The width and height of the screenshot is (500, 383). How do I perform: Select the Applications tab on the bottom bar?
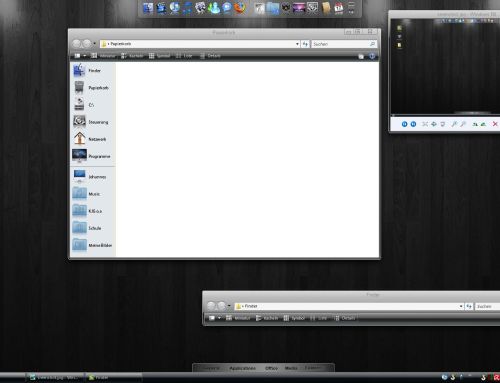tap(243, 368)
